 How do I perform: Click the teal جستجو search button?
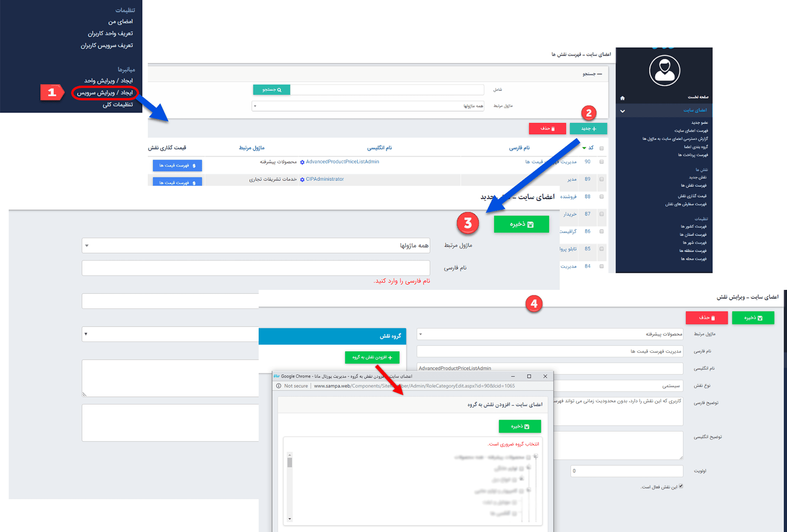[x=272, y=89]
